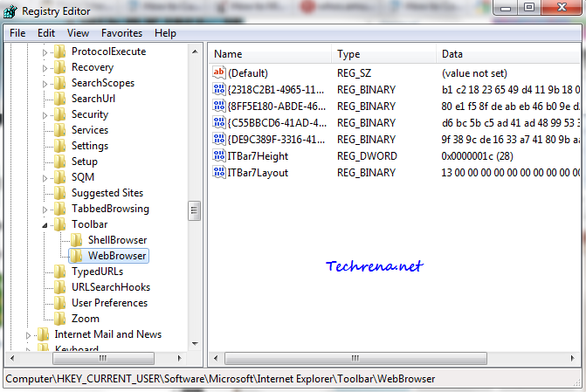Click binary icon of {C55BBCD6-41AD-4 value

click(219, 122)
